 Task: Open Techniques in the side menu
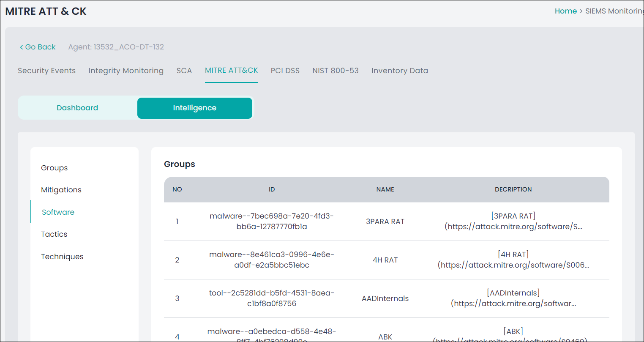tap(62, 257)
